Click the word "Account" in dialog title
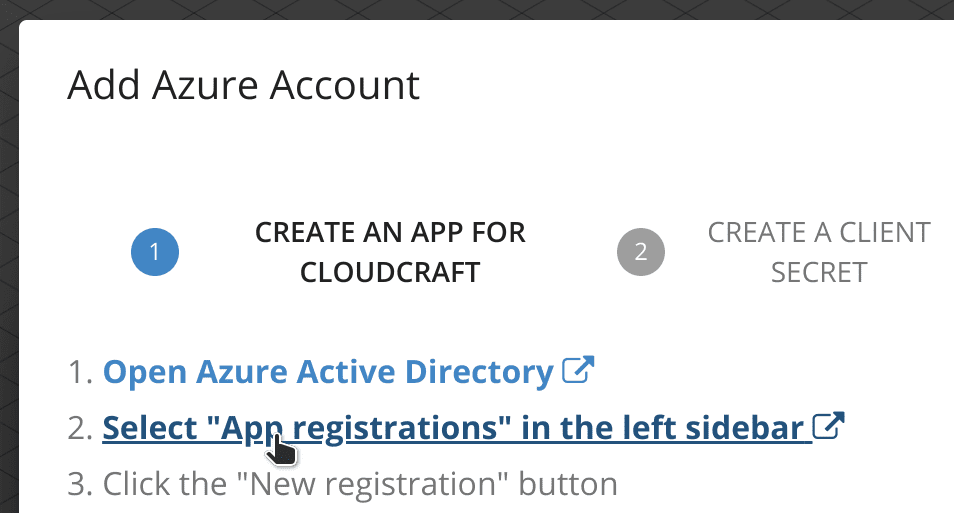This screenshot has width=954, height=513. 344,85
